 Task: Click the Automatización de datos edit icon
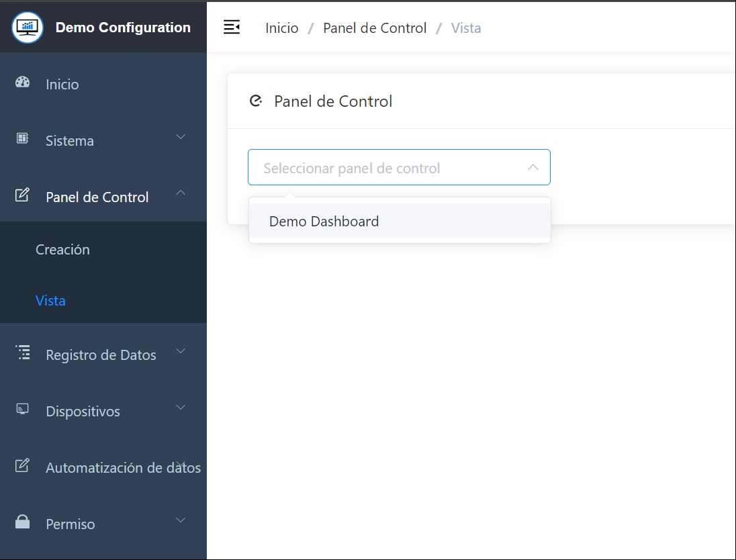(x=23, y=466)
